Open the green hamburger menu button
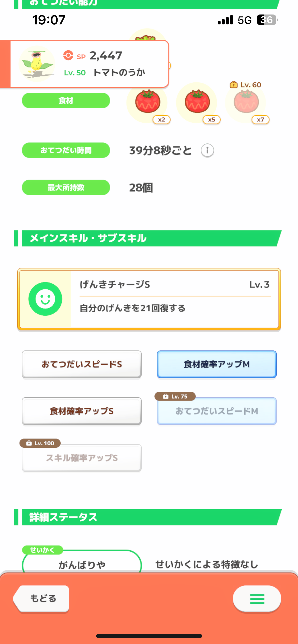The height and width of the screenshot is (644, 298). pos(257,599)
